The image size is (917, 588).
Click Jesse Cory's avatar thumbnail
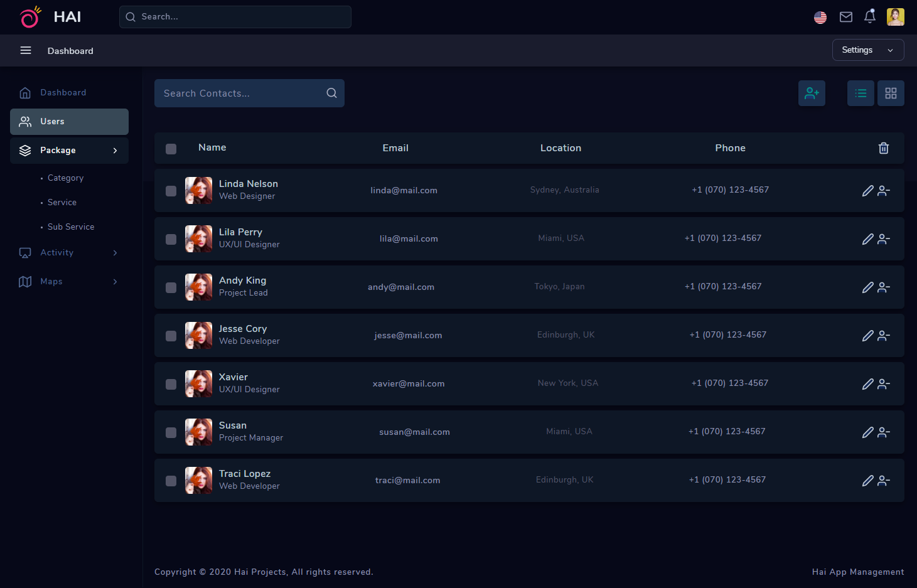point(198,335)
